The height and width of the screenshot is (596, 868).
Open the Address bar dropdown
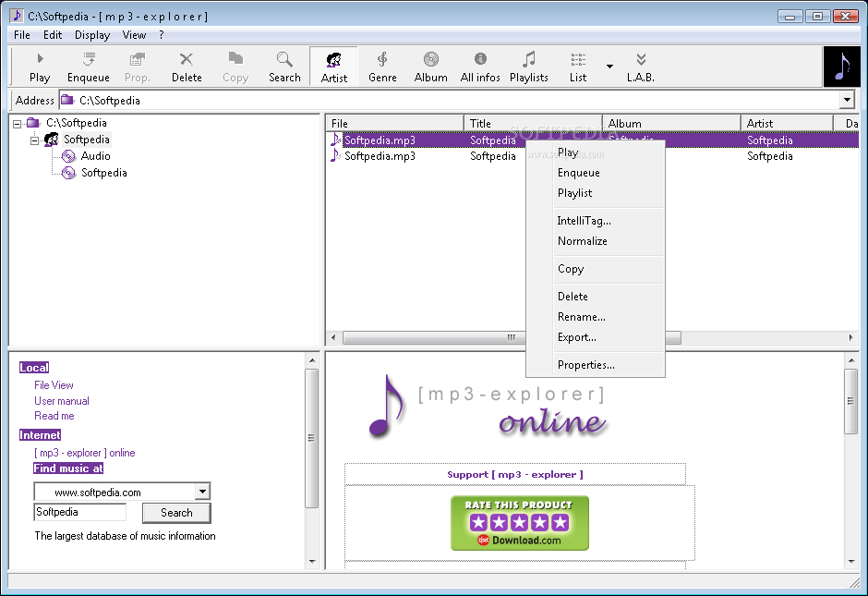click(847, 100)
